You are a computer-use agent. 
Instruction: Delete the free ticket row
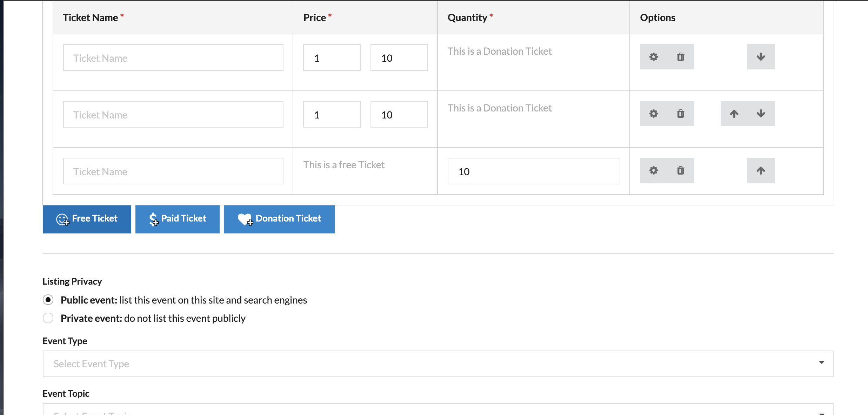(x=680, y=170)
